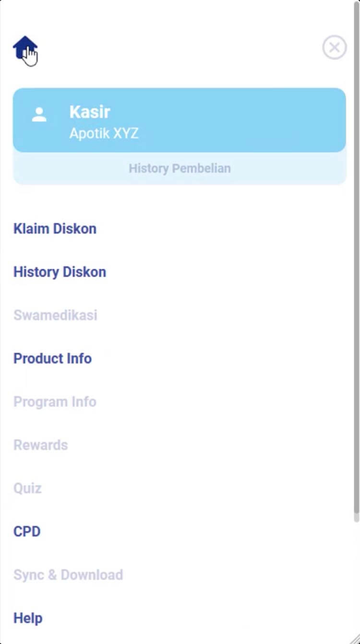Choose the Program Info menu item

[55, 401]
